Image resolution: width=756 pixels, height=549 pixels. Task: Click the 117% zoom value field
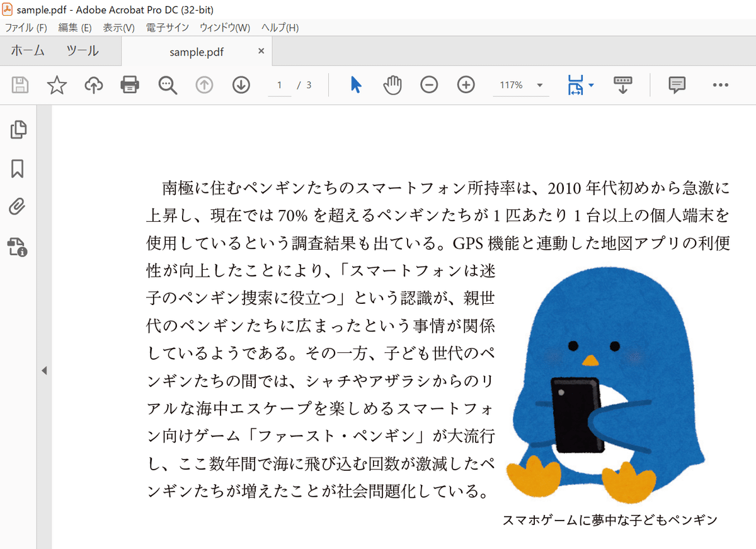[x=511, y=85]
